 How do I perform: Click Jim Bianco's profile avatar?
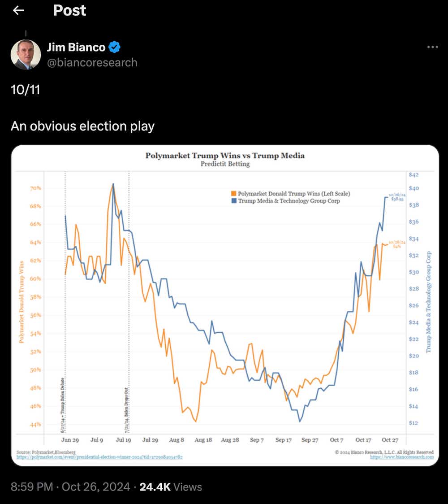click(26, 54)
